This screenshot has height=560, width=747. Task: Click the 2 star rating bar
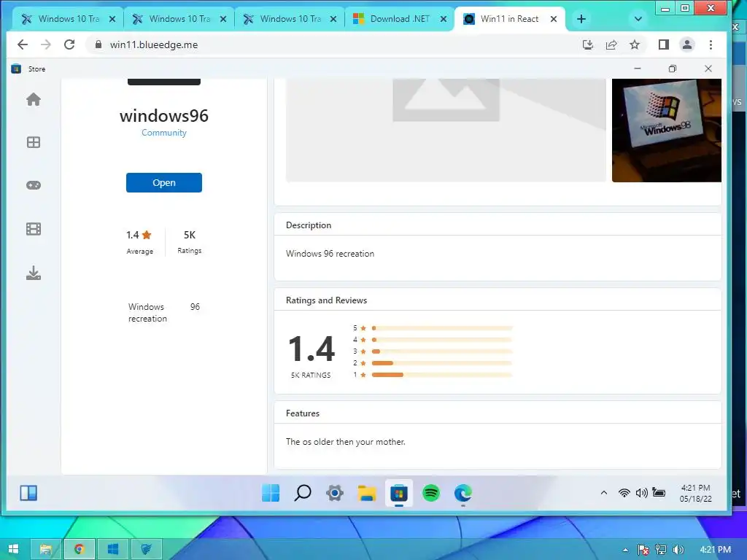tap(441, 363)
